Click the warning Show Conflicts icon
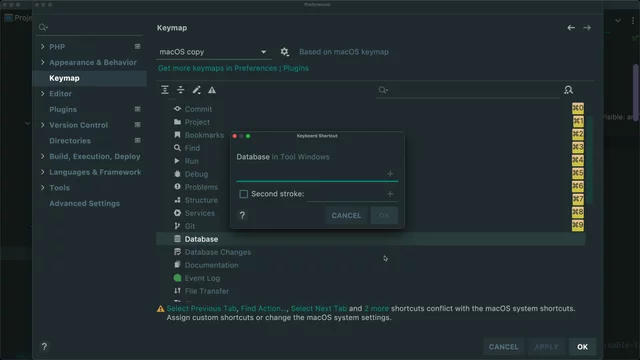Viewport: 640px width, 360px height. (x=212, y=90)
